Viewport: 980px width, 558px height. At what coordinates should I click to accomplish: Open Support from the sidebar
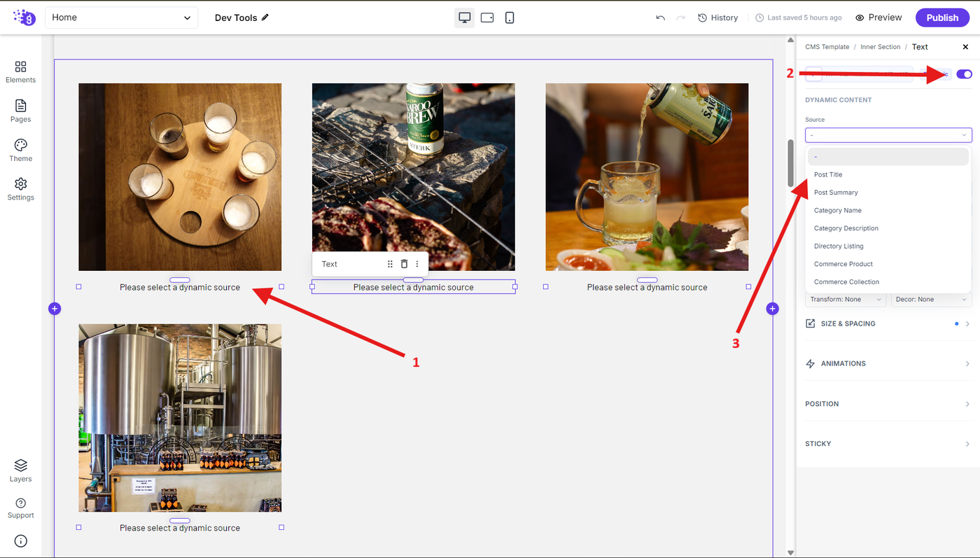[x=20, y=508]
